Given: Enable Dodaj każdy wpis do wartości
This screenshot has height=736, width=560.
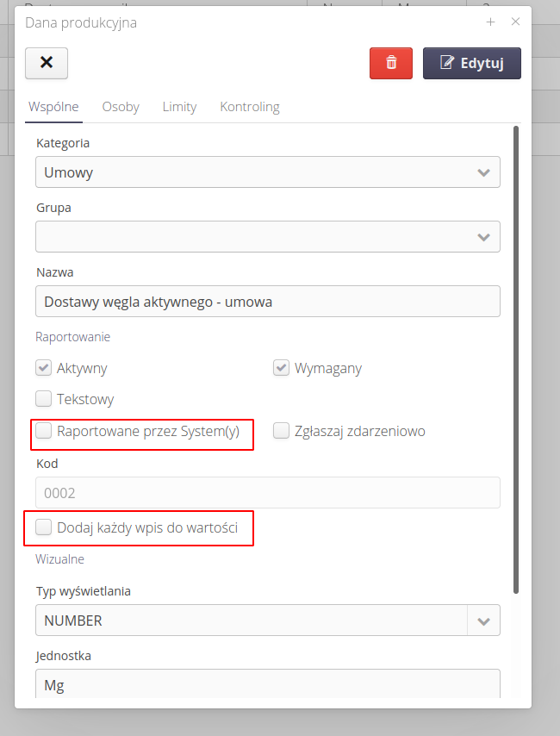Looking at the screenshot, I should click(x=44, y=527).
